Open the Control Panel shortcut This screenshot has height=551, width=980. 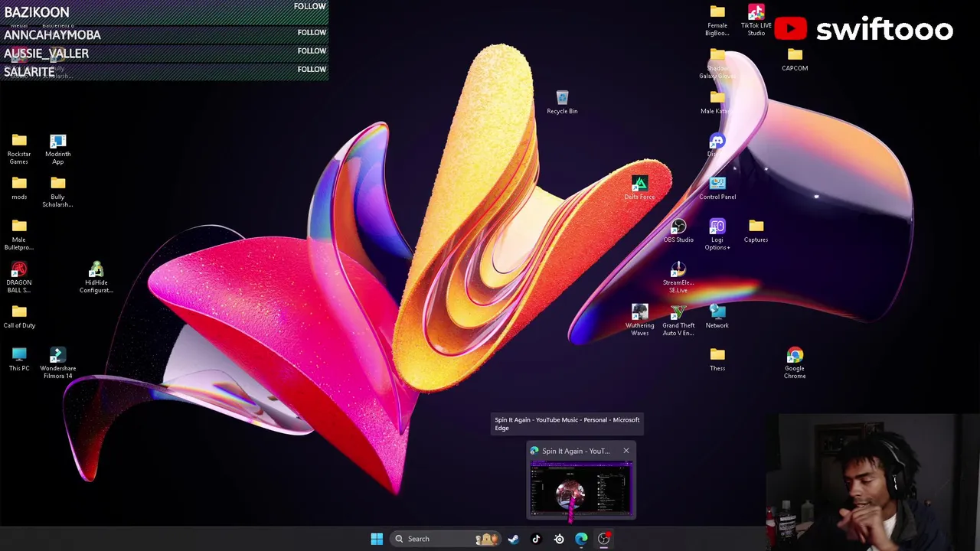[717, 188]
